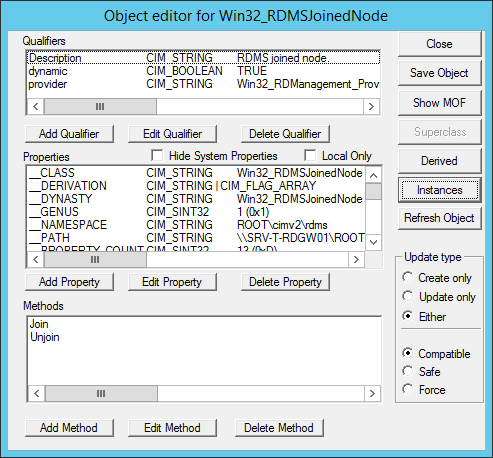Click Delete Method button
The height and width of the screenshot is (458, 493).
279,428
